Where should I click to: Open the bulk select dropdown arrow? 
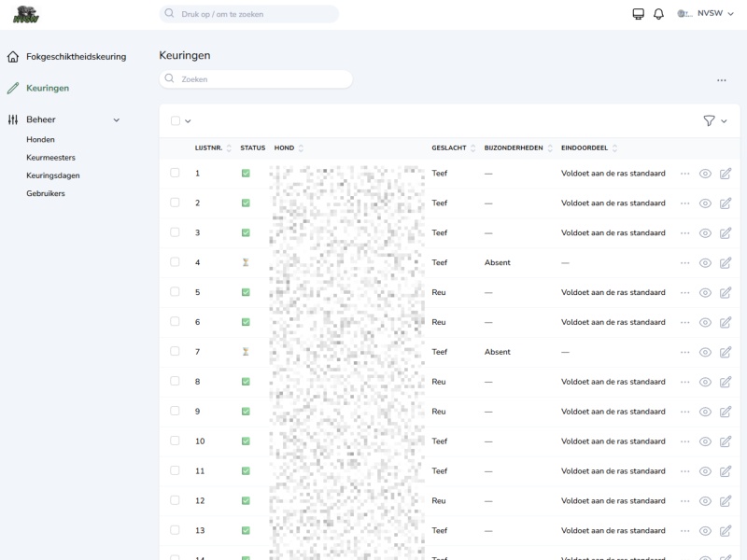click(x=188, y=121)
